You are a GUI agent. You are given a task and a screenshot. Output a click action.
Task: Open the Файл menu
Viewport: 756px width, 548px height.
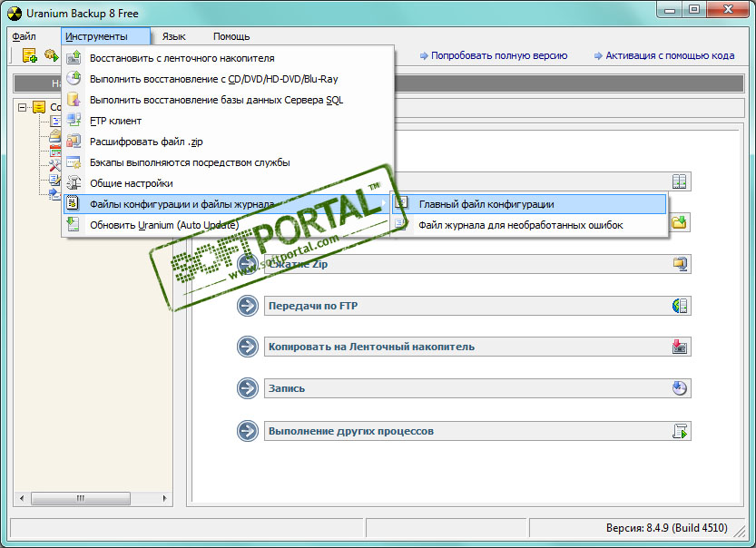click(24, 36)
